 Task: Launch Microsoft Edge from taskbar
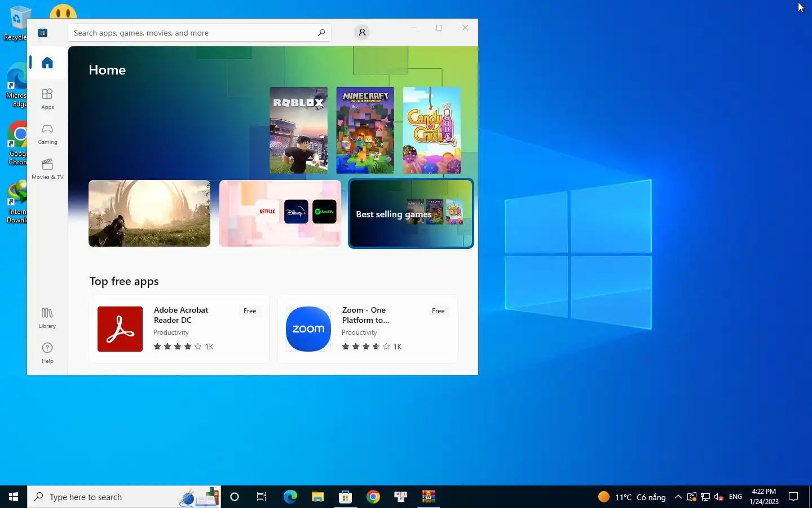click(x=290, y=497)
